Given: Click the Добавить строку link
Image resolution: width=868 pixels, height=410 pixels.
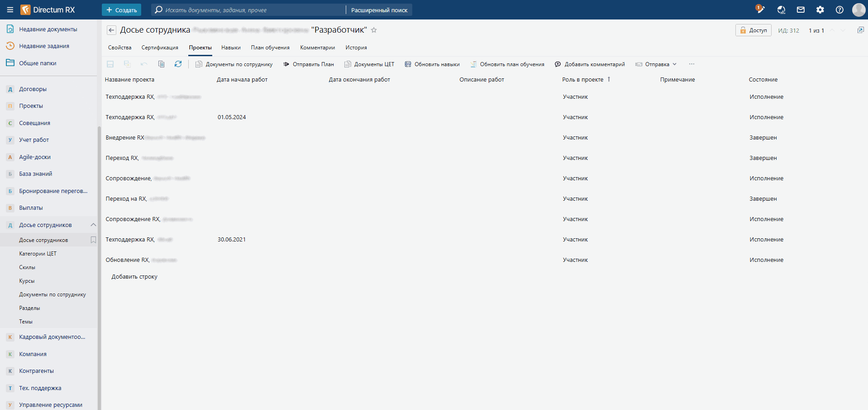Looking at the screenshot, I should click(x=134, y=277).
